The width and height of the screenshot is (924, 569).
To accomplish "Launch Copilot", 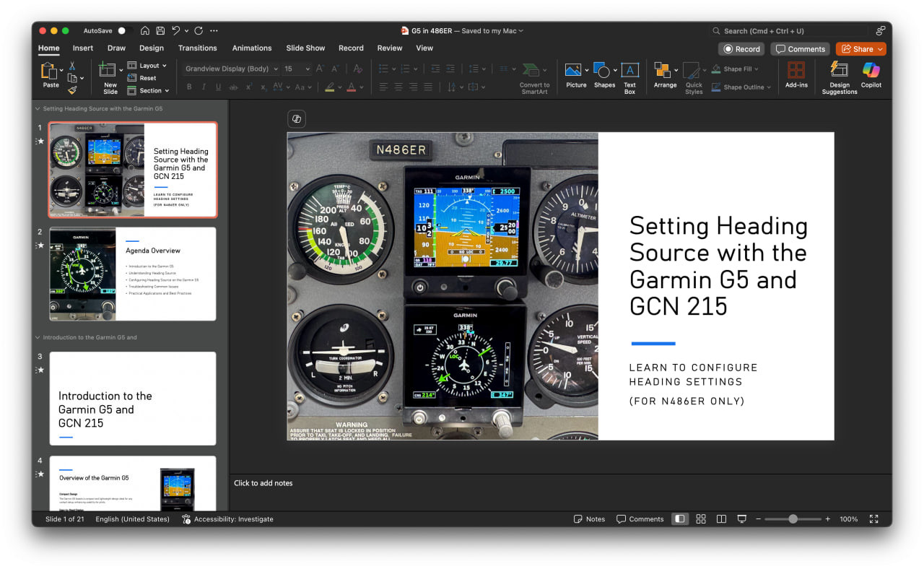I will tap(871, 76).
